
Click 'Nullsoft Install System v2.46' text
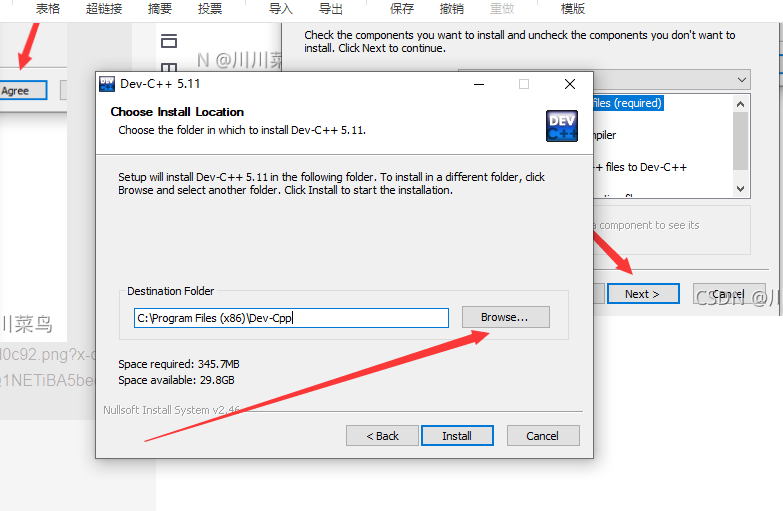pyautogui.click(x=171, y=410)
